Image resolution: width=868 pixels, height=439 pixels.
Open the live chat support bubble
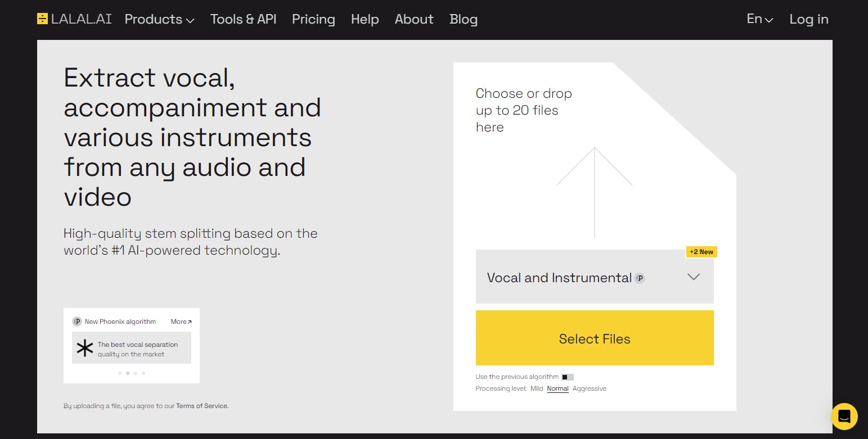(844, 417)
